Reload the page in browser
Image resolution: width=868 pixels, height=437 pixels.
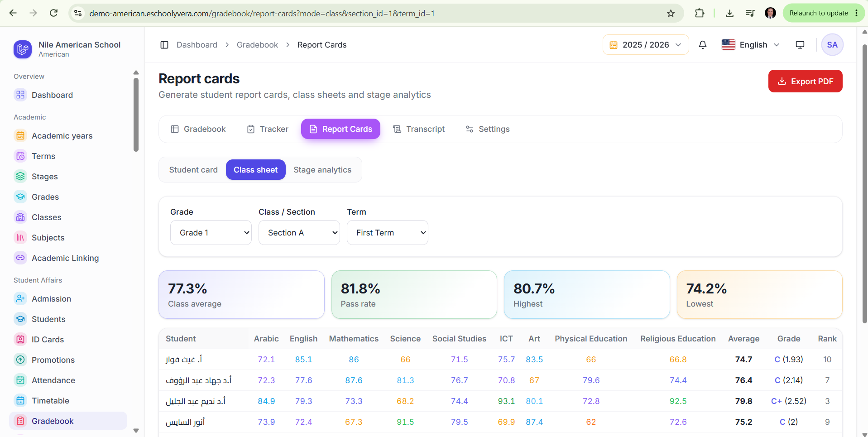pyautogui.click(x=53, y=13)
